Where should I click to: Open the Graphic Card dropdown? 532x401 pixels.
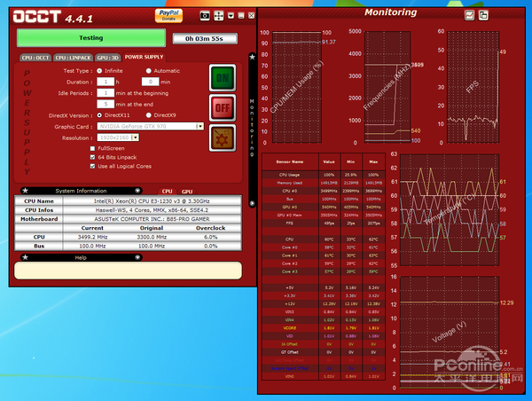[199, 126]
